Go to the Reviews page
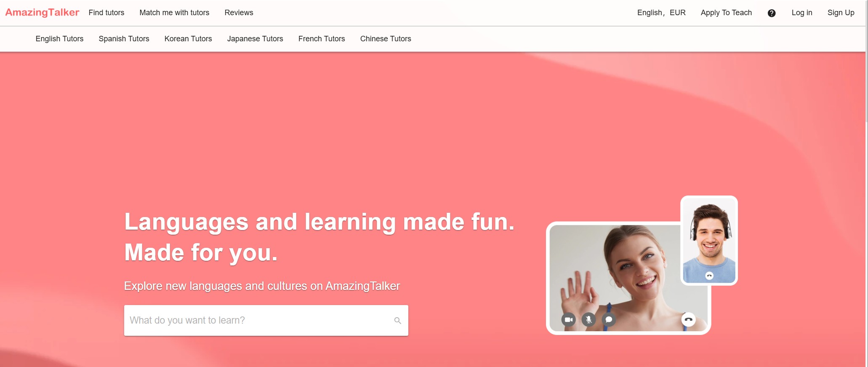868x367 pixels. tap(239, 13)
